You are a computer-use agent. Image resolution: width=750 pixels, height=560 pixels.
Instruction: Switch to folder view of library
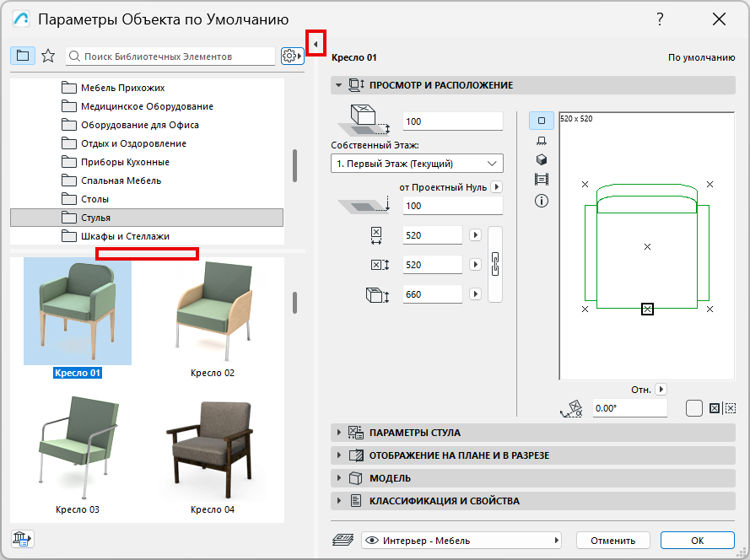click(x=23, y=56)
